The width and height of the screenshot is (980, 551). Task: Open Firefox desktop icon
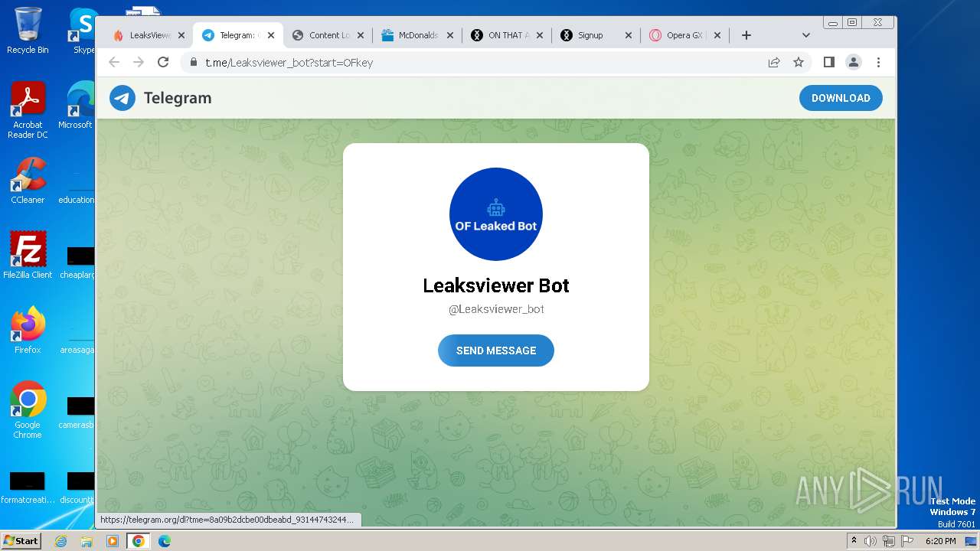(28, 330)
